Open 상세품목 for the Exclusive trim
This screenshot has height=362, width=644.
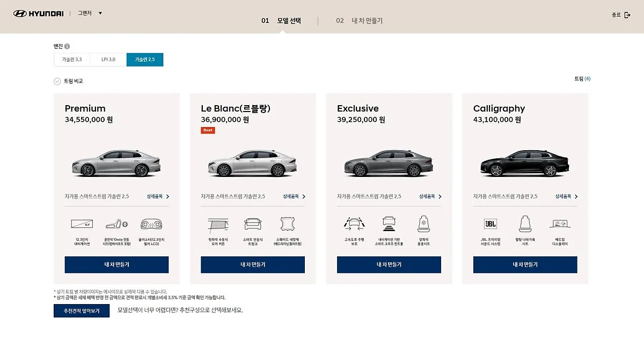[x=430, y=196]
